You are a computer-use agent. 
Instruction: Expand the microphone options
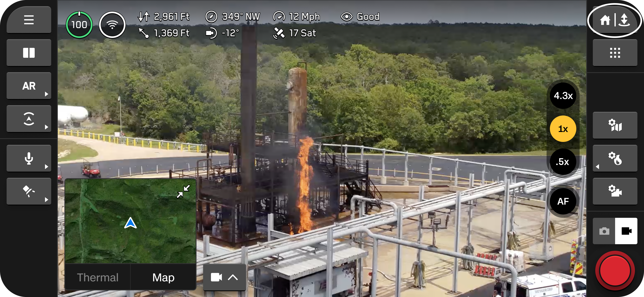(x=29, y=158)
